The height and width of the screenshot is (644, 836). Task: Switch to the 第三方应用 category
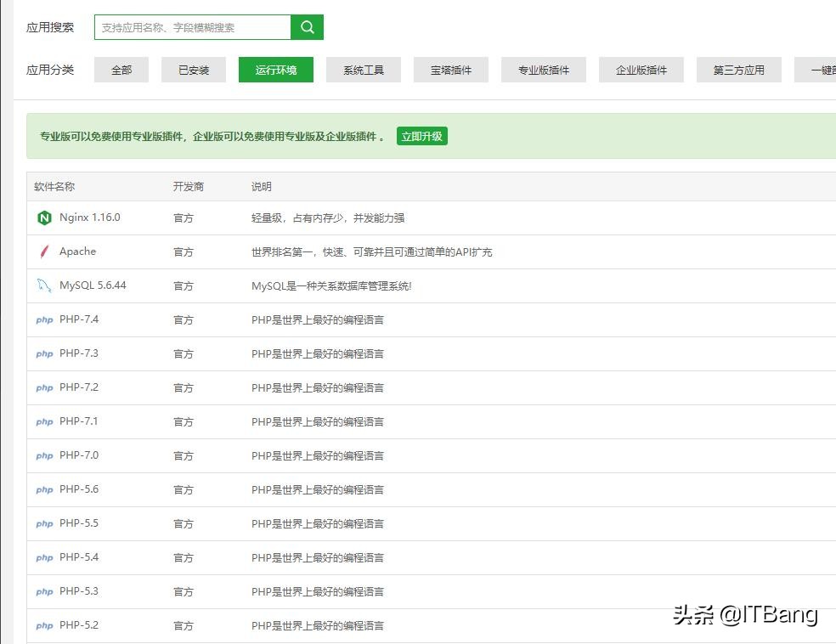737,70
